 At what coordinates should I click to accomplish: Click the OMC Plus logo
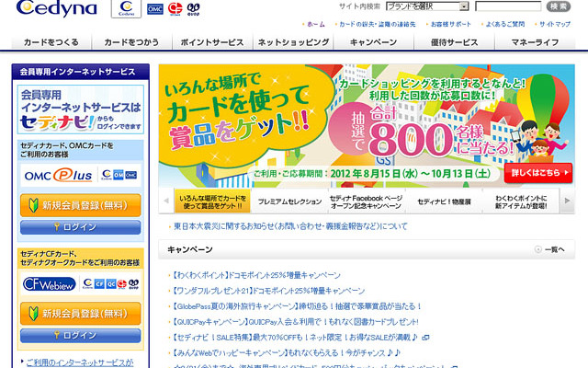click(58, 176)
